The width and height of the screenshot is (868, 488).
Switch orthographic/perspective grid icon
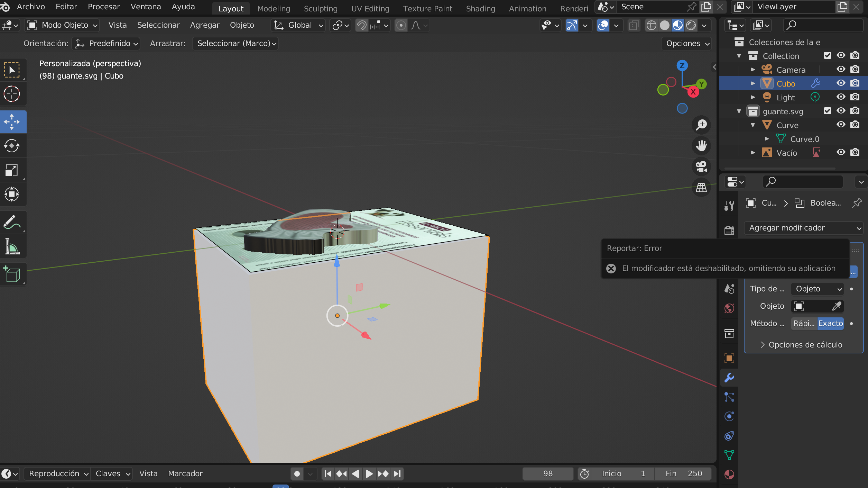pyautogui.click(x=701, y=188)
